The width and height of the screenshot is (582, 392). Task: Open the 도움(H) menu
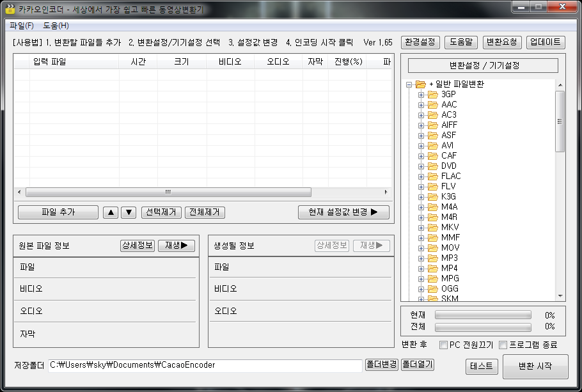pos(56,26)
